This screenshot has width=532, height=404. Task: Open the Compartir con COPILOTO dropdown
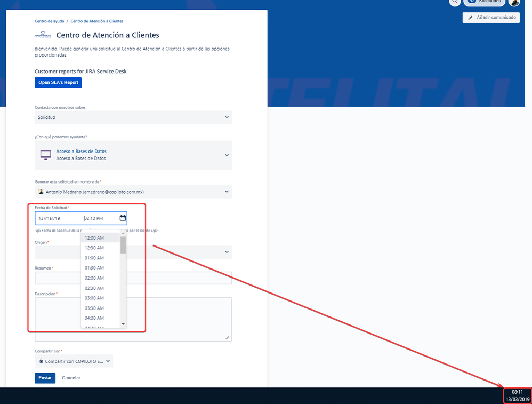click(74, 361)
